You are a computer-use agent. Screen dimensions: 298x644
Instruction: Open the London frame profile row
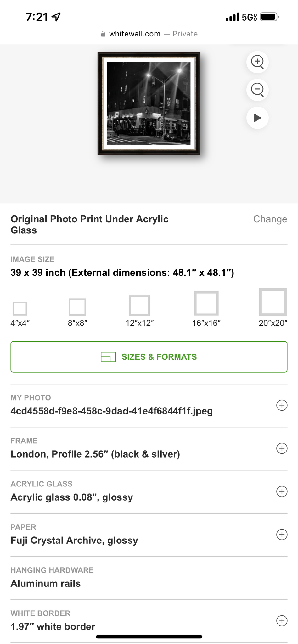(95, 454)
